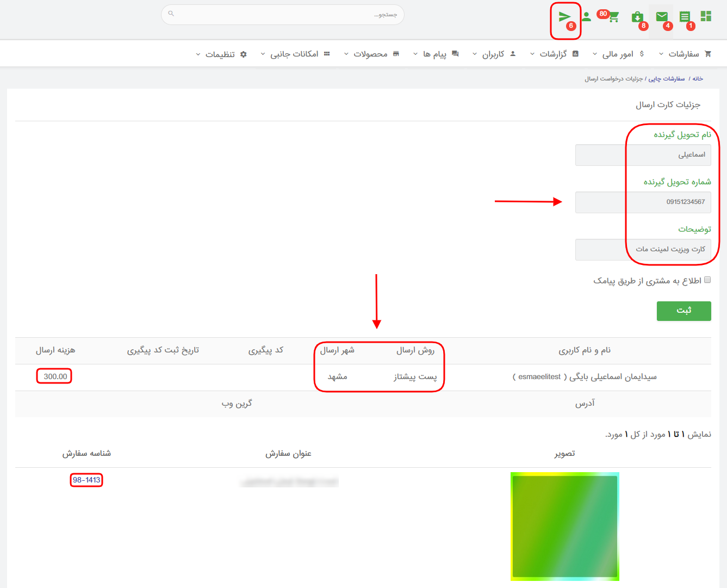Click the کد پیگیری column header
Screen dimensions: 727x588
(x=266, y=350)
